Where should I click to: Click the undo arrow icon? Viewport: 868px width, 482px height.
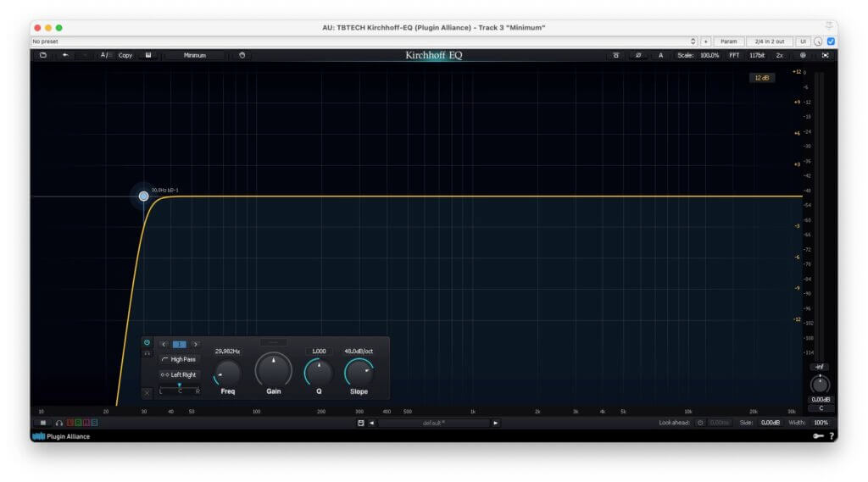point(65,55)
